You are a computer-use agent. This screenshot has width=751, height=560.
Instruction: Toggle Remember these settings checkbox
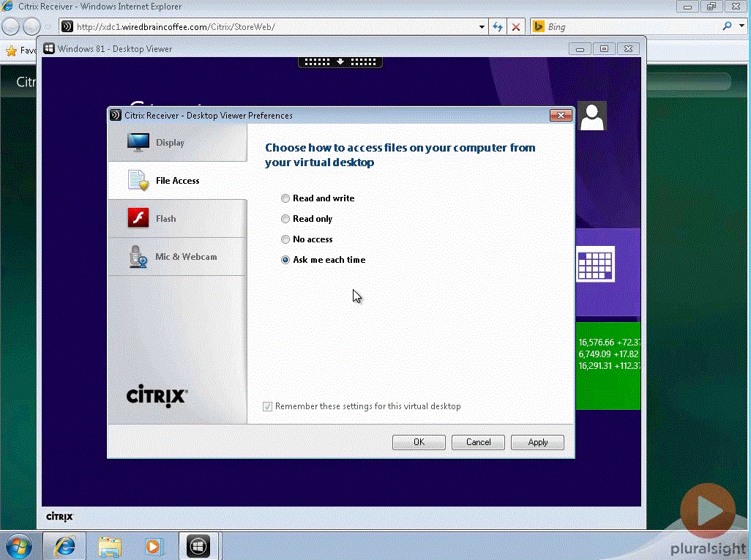pyautogui.click(x=268, y=407)
